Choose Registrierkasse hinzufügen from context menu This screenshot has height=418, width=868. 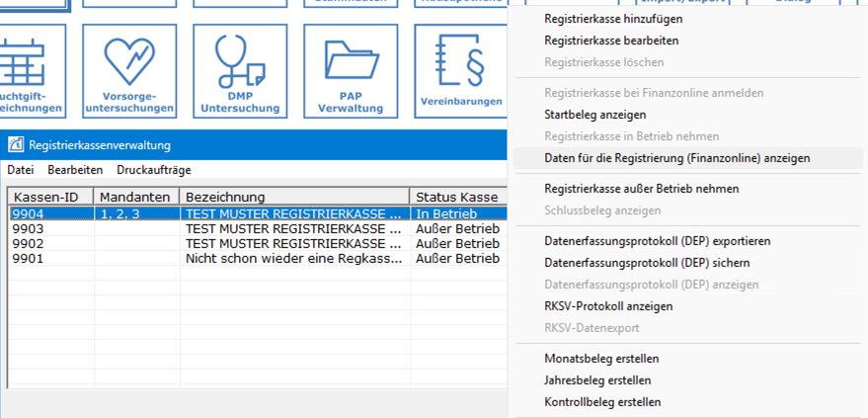point(613,19)
